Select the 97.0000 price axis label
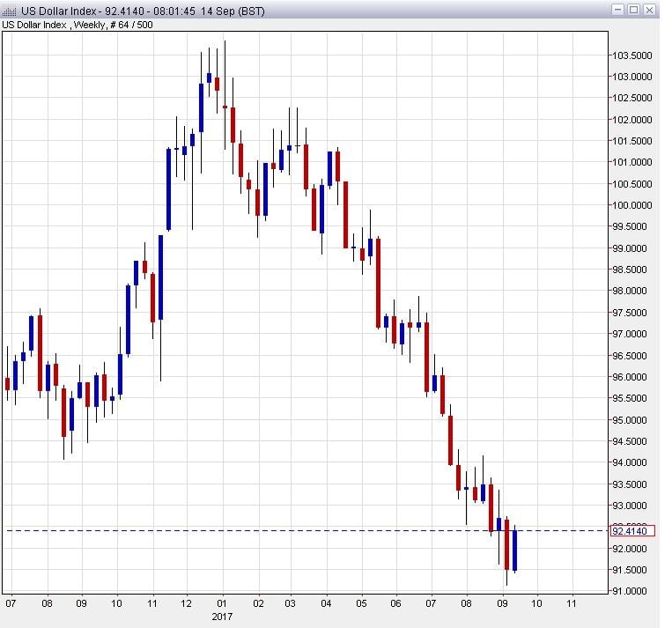The height and width of the screenshot is (628, 672). tap(632, 334)
